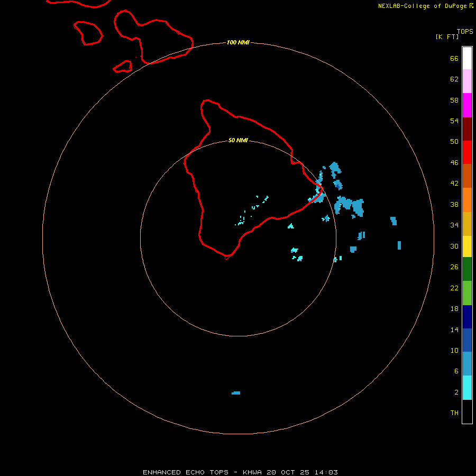Click the "10" legend value
This screenshot has height=476, width=476.
click(x=454, y=351)
